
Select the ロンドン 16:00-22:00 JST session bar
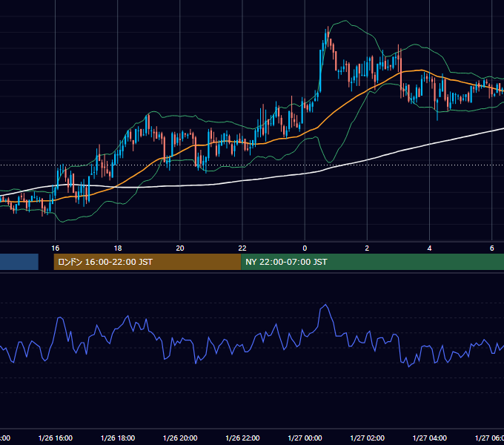147,262
